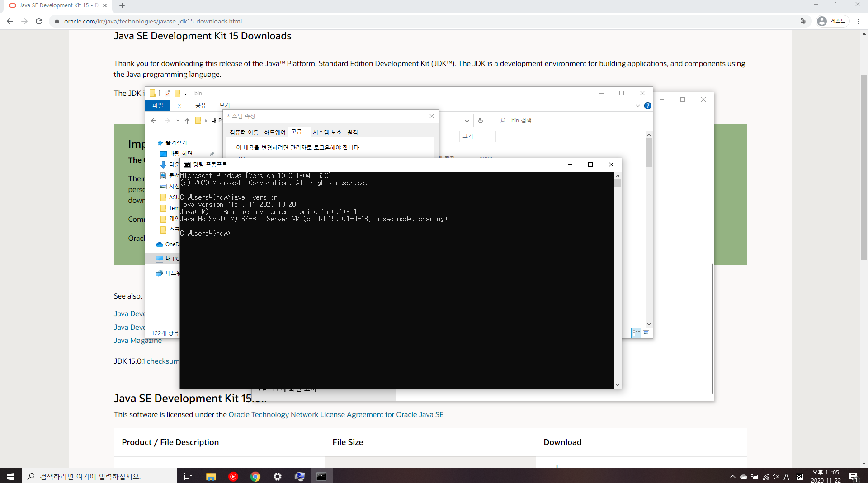Screen dimensions: 868x483
Task: Click the Command Prompt title bar icon
Action: point(187,165)
